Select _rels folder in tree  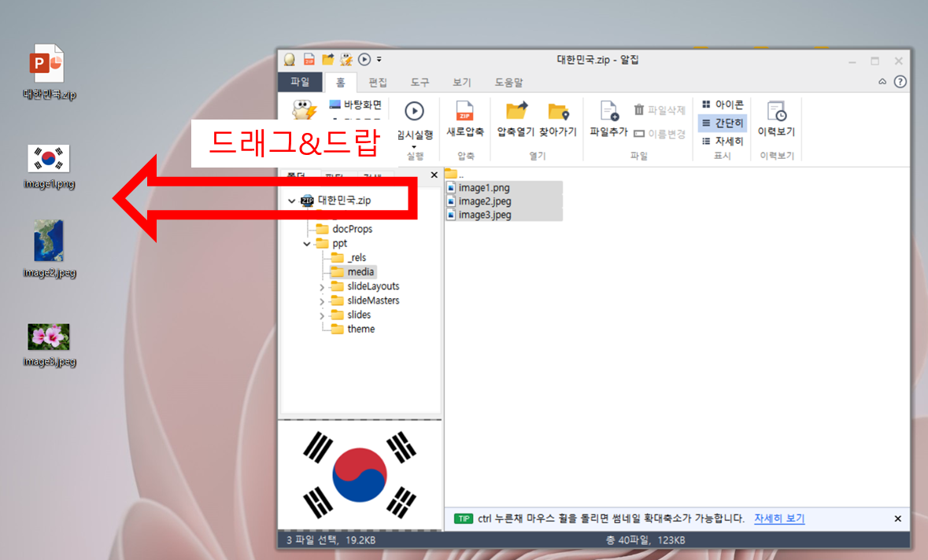[x=349, y=258]
